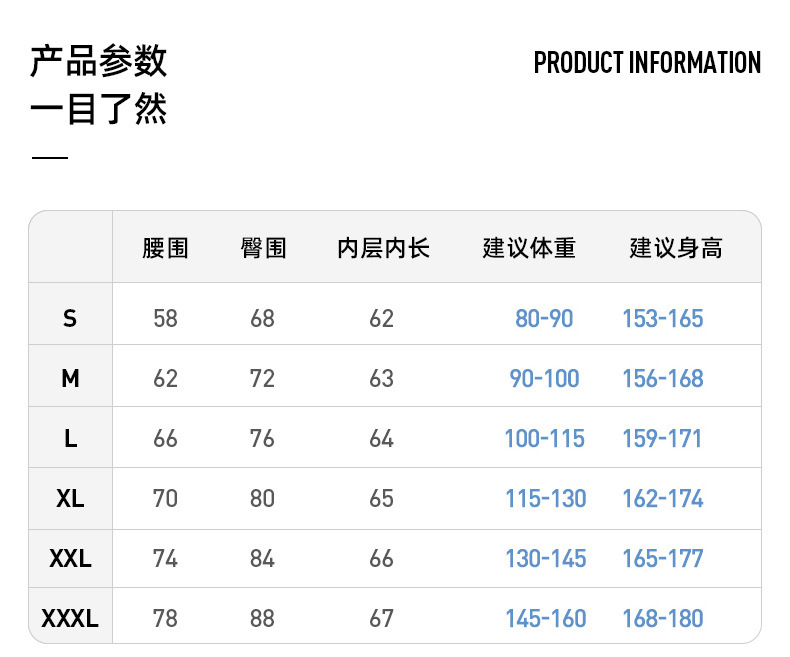Click the 建议身高 column header
The image size is (790, 657).
coord(675,248)
